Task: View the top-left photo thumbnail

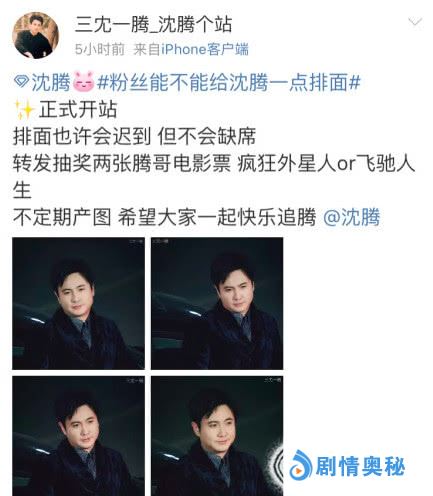Action: (x=78, y=303)
